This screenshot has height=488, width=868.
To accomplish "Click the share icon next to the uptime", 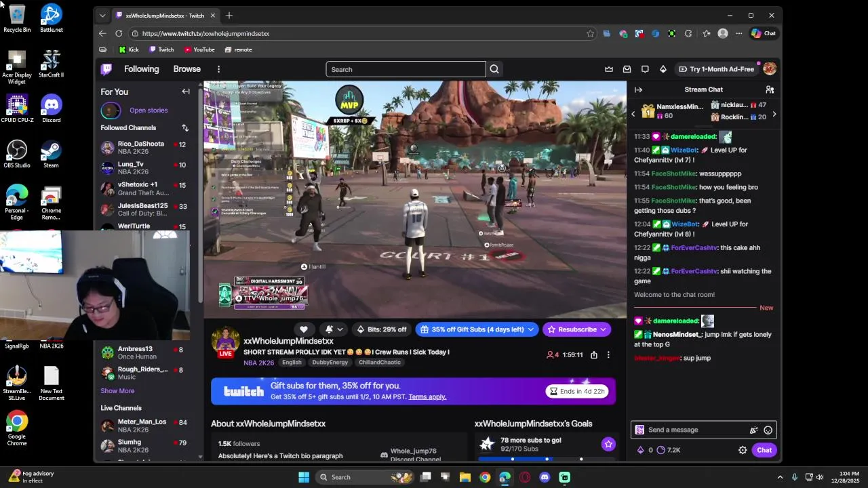I will (594, 355).
